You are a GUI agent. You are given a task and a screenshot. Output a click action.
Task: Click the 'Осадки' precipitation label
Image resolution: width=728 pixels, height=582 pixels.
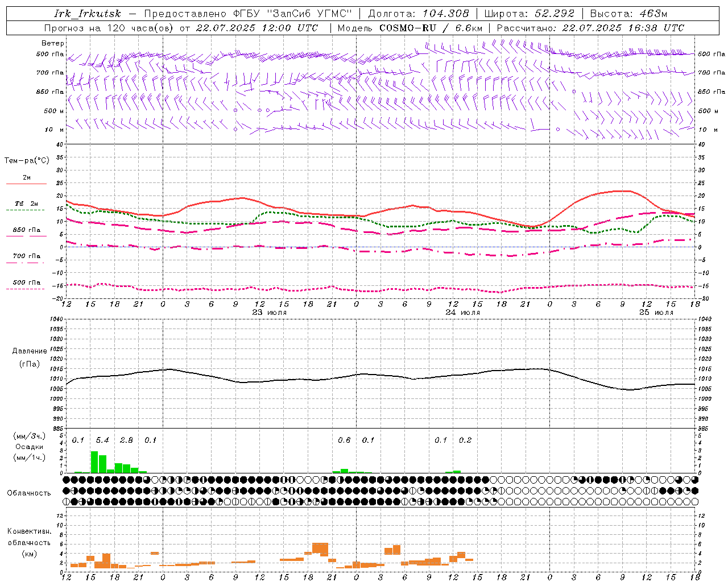(x=30, y=447)
